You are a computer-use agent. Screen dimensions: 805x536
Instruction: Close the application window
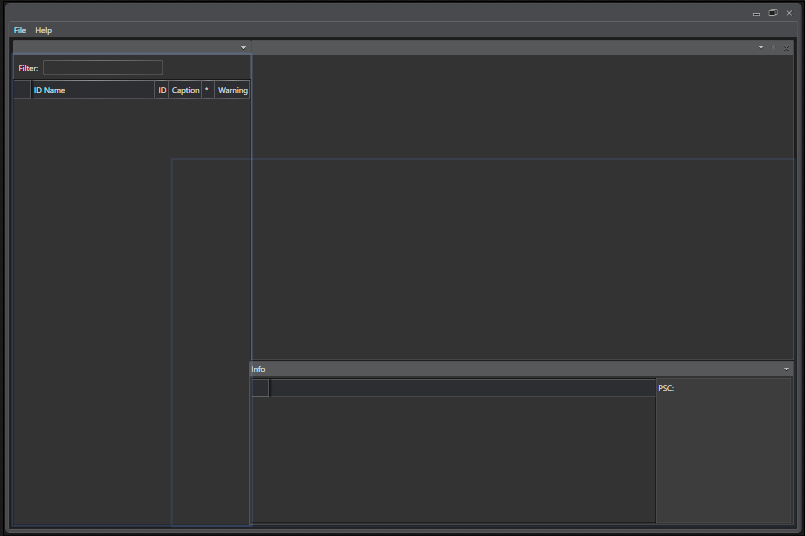789,13
